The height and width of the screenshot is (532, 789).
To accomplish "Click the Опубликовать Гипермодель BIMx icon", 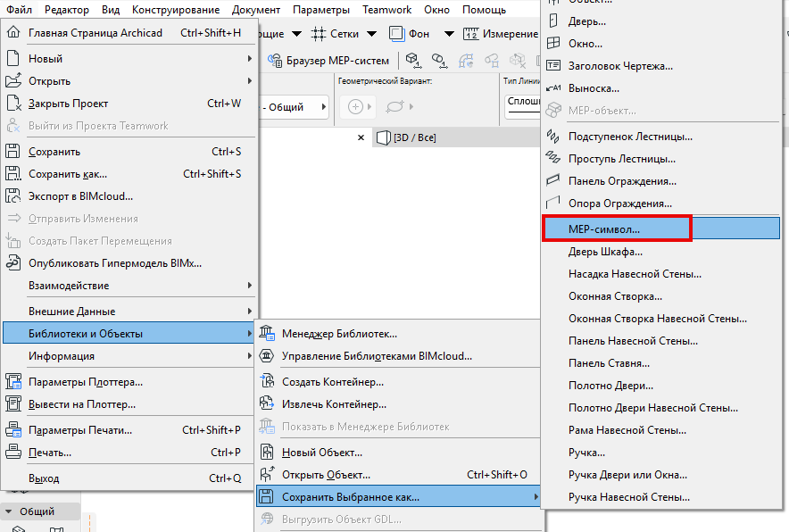I will pos(13,262).
